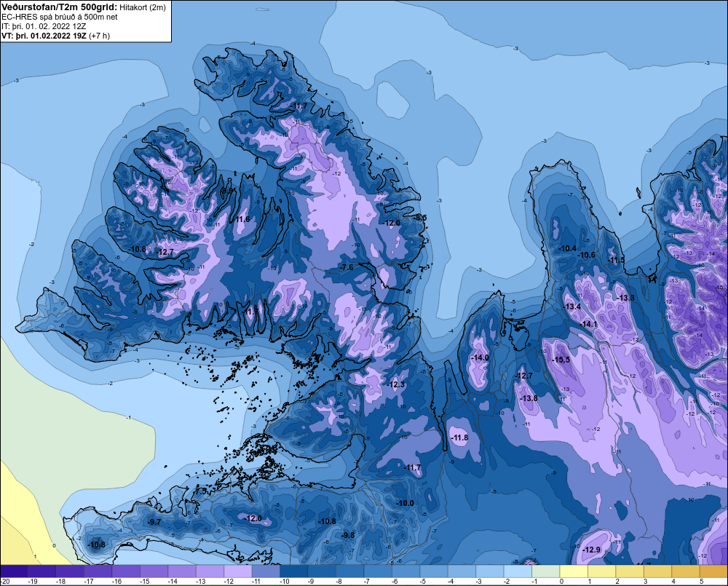Click the title line 'Veðurstofan/T2m 500grid: Hitakort (2m)'
Viewport: 728px width, 586px height.
click(84, 7)
